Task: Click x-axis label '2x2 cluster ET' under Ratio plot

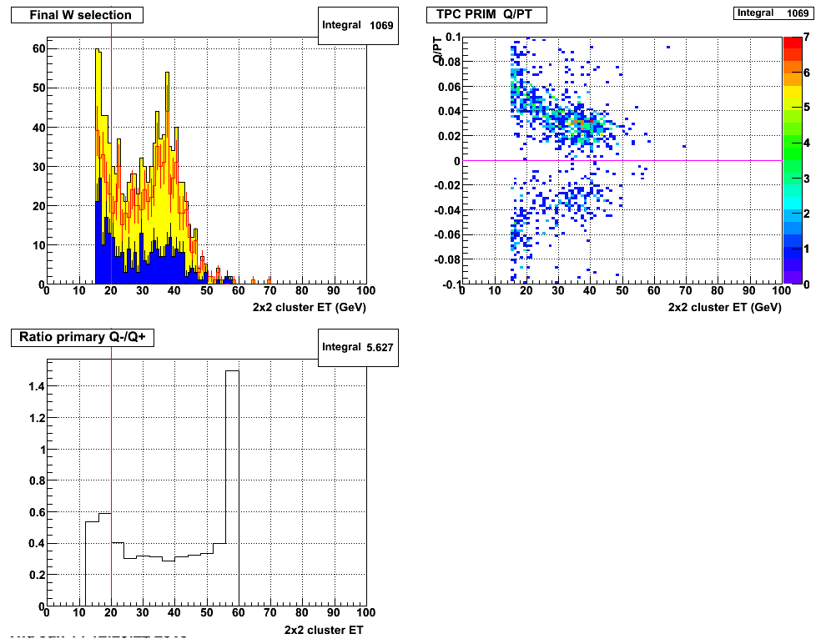Action: pyautogui.click(x=324, y=630)
